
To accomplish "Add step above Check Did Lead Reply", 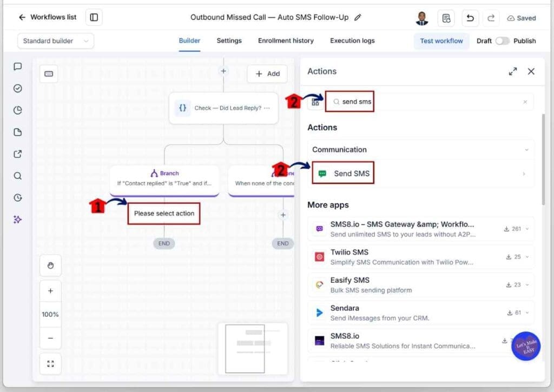I will point(223,71).
